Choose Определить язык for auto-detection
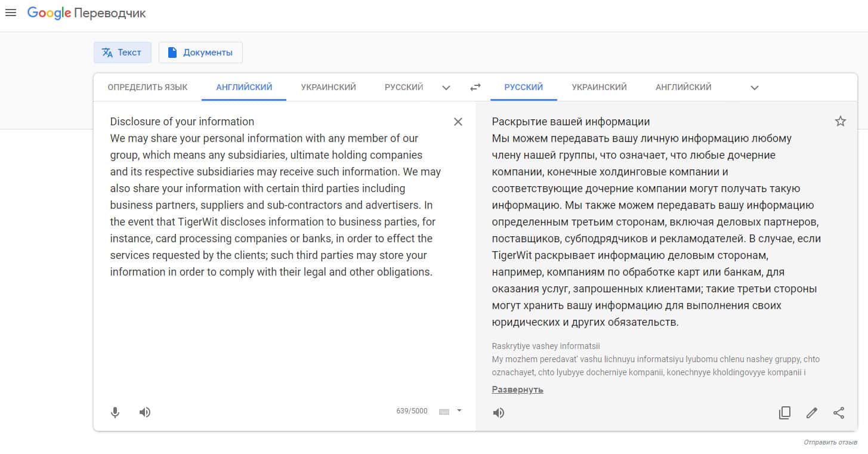Image resolution: width=868 pixels, height=454 pixels. click(x=147, y=87)
